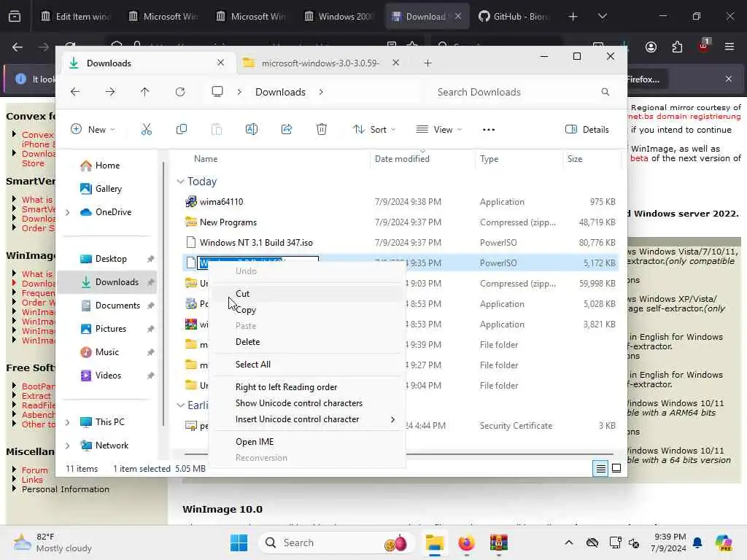This screenshot has height=560, width=747.
Task: Click the Forum link on the WinImage page
Action: (x=35, y=470)
